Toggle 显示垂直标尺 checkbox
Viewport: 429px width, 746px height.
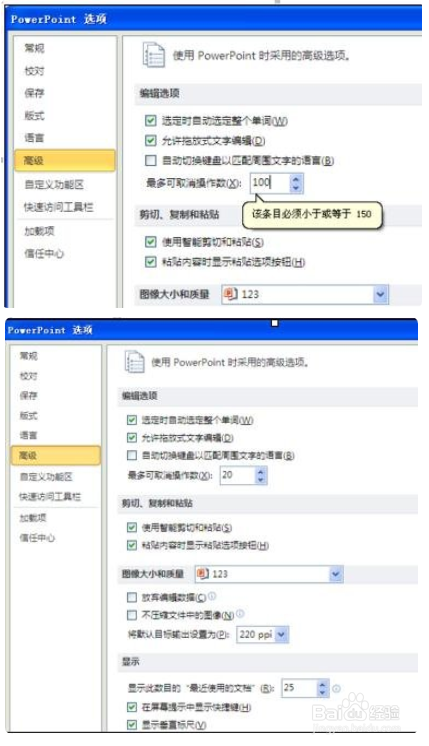tap(132, 725)
